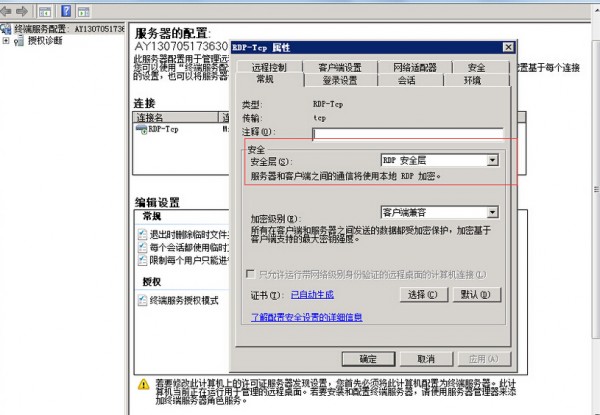Click the forward arrow in the toolbar
Image resolution: width=600 pixels, height=415 pixels.
pos(22,10)
